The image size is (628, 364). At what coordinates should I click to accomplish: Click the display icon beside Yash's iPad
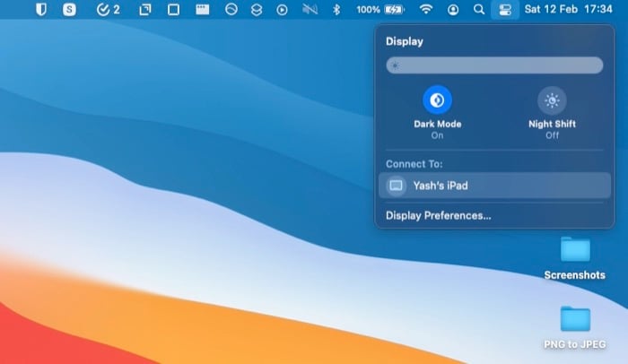tap(397, 186)
